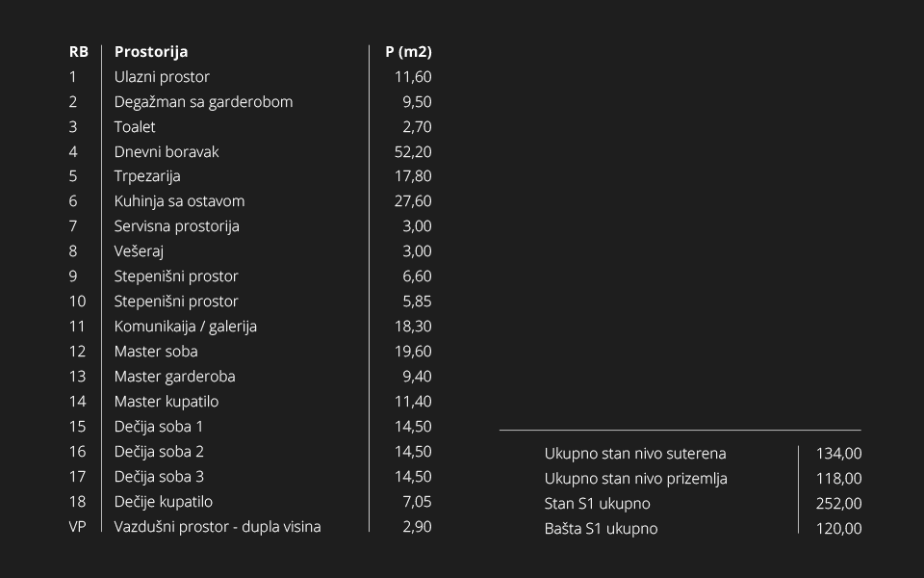
Task: Select the Ulazni prostor row
Action: tap(250, 77)
